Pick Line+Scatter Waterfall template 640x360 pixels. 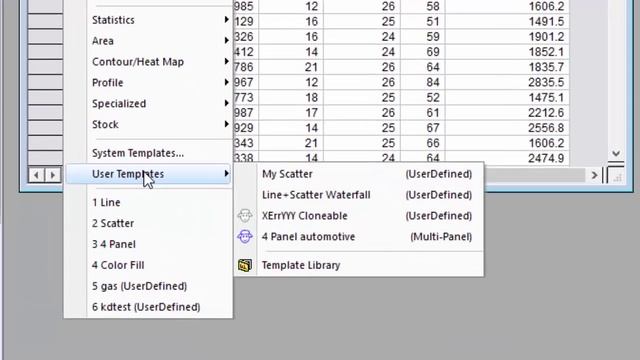359,195
